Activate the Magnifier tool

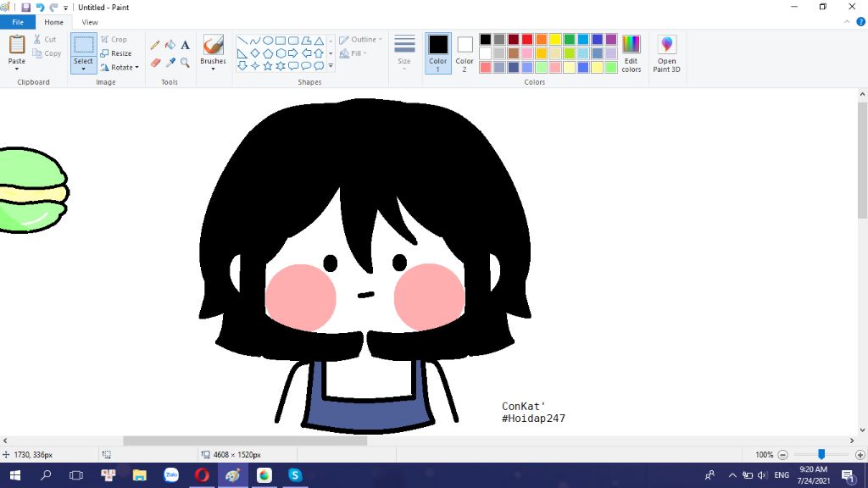coord(185,63)
